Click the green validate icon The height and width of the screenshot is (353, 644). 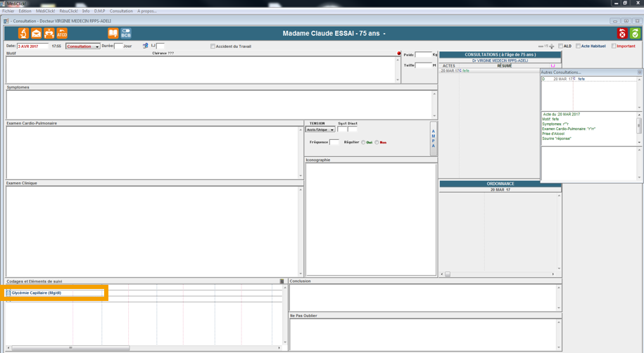(635, 33)
